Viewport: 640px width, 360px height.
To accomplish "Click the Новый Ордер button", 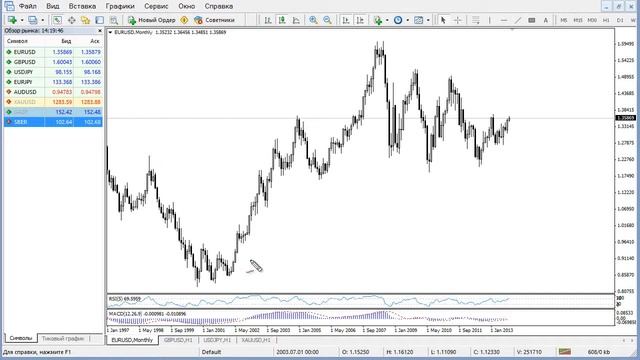I will (152, 20).
